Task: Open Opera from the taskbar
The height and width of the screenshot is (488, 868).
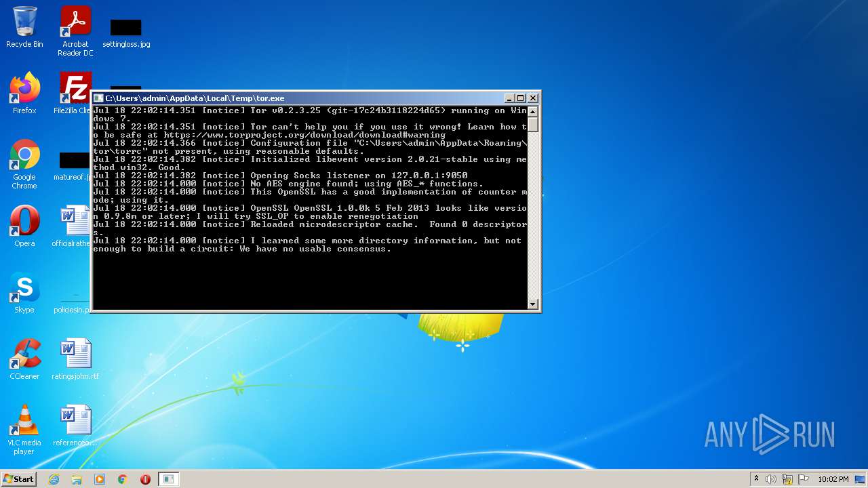Action: [145, 479]
